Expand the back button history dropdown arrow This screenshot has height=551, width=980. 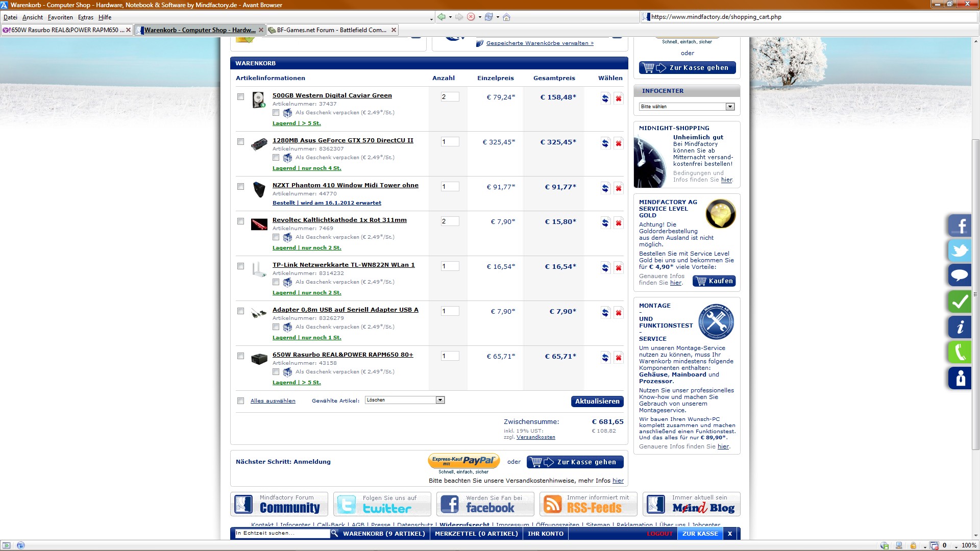[x=450, y=17]
